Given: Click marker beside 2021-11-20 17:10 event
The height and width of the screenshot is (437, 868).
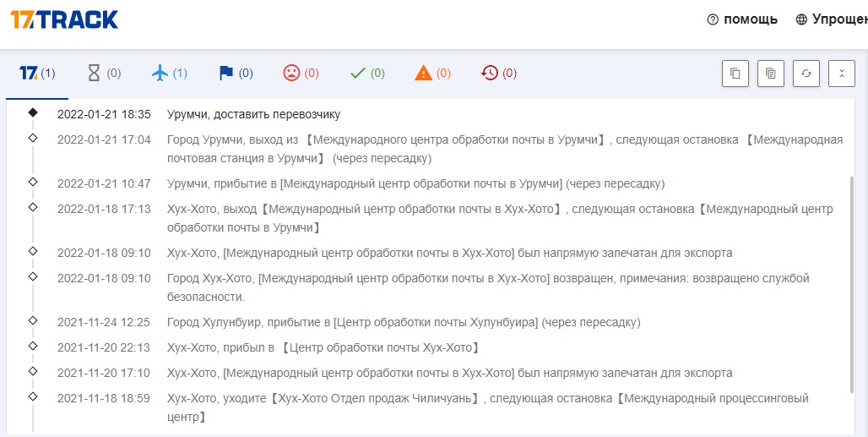Looking at the screenshot, I should 33,371.
